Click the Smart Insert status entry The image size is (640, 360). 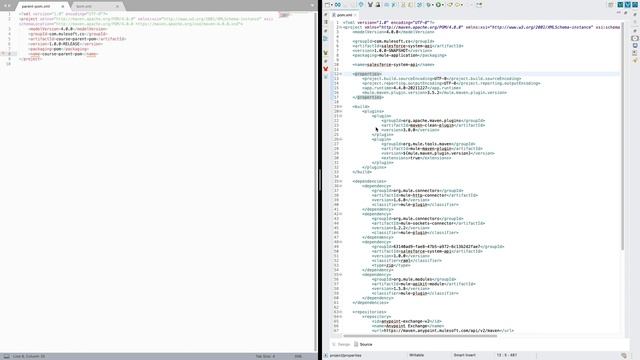tap(464, 356)
